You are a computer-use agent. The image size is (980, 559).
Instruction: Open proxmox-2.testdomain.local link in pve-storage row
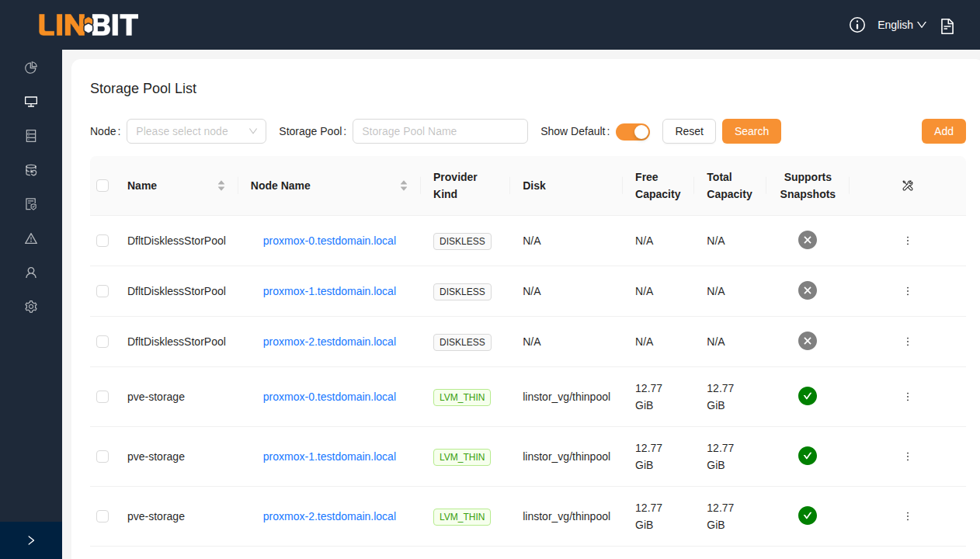click(329, 516)
